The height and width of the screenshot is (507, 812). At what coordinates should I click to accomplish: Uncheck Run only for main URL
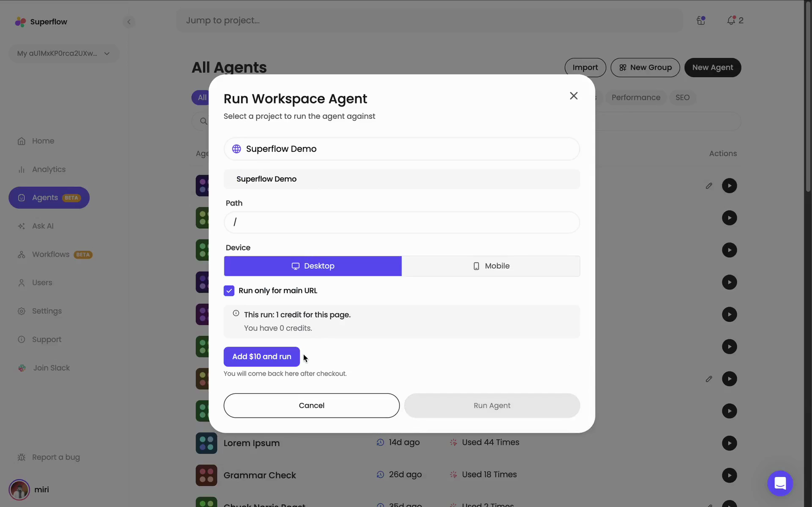pyautogui.click(x=229, y=291)
